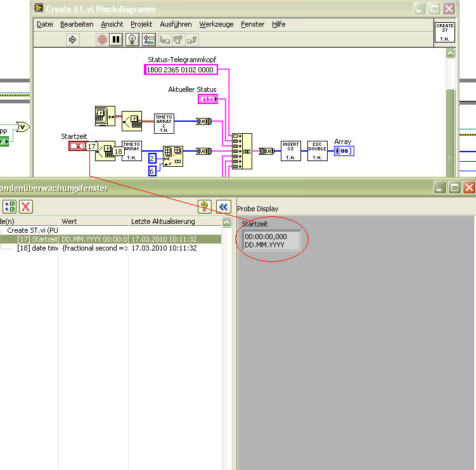Viewport: 476px width, 470px height.
Task: Select lower TIME TO ARRAY subVI near Startzeit
Action: (132, 151)
